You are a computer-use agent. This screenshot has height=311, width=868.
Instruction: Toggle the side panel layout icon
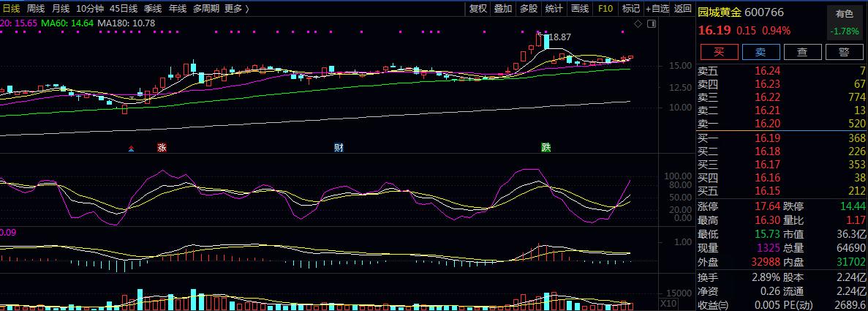click(x=651, y=24)
